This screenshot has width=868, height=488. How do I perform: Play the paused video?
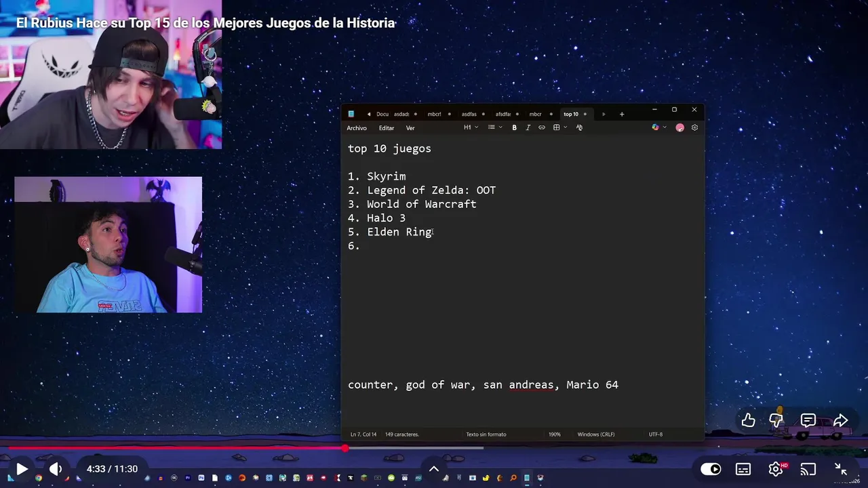[21, 469]
